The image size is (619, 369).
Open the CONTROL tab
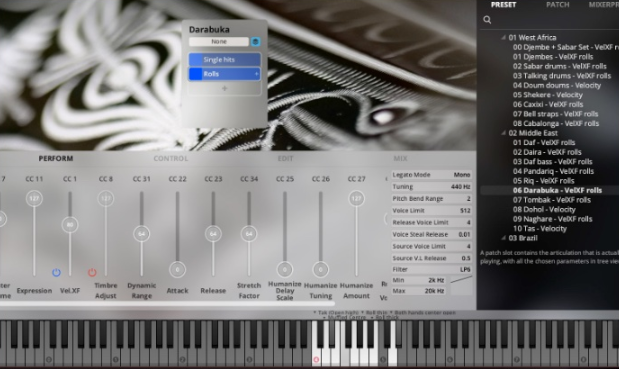[171, 158]
